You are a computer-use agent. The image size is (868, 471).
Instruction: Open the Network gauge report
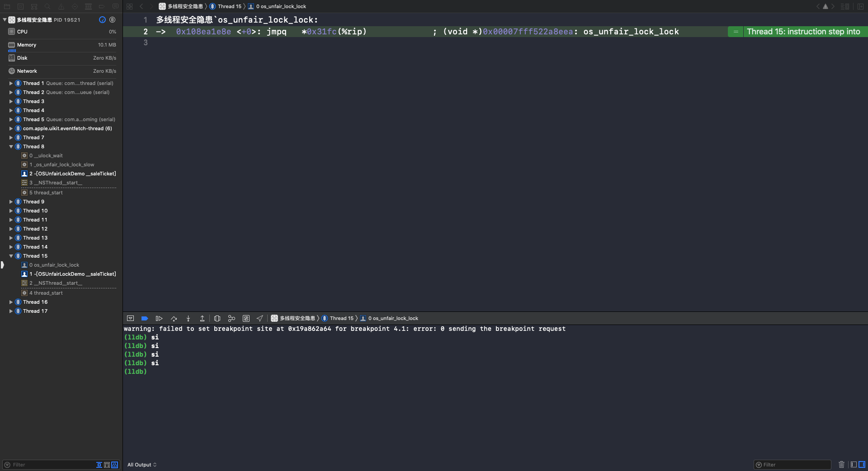point(61,71)
